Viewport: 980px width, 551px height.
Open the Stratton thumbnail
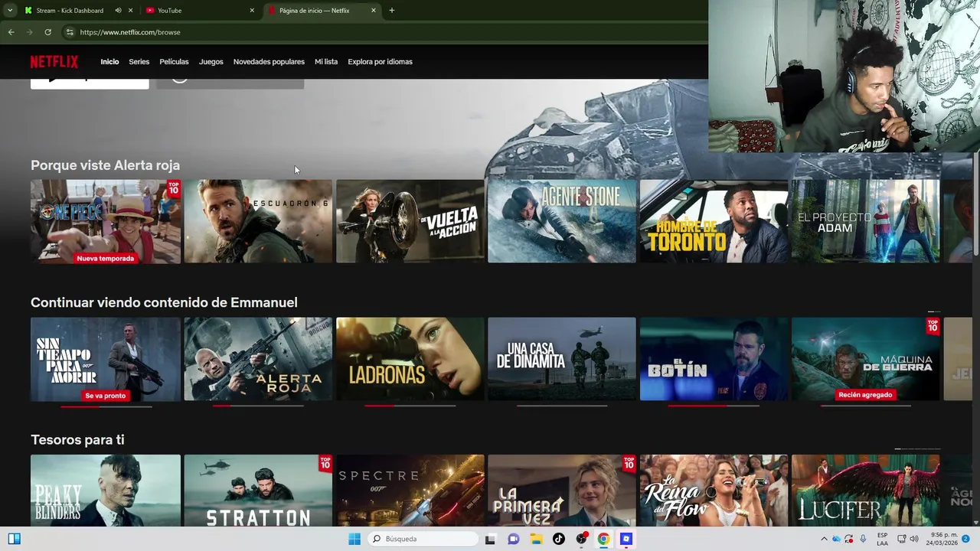coord(258,491)
